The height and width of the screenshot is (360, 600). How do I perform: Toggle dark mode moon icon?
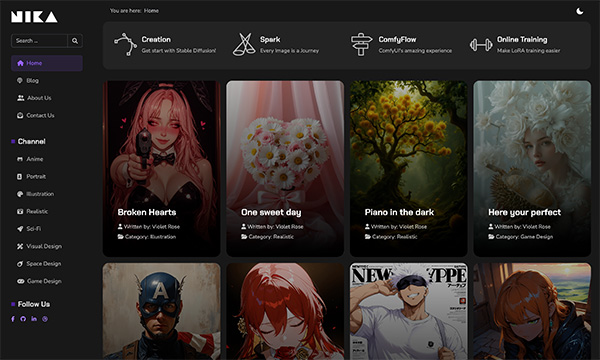point(580,11)
